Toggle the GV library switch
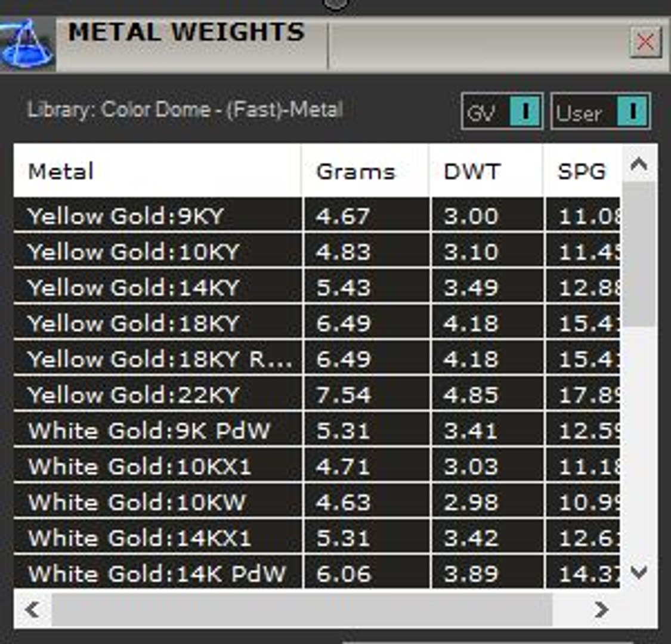Image resolution: width=671 pixels, height=644 pixels. (502, 112)
